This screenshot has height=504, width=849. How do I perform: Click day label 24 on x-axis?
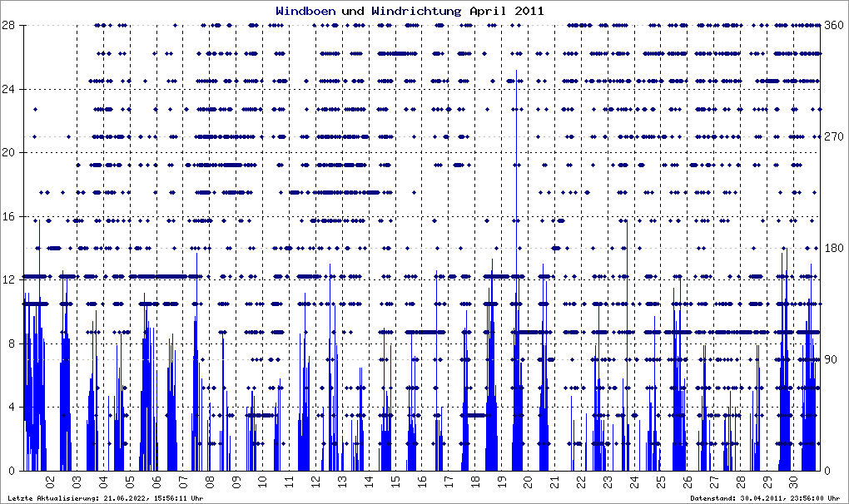coord(634,482)
